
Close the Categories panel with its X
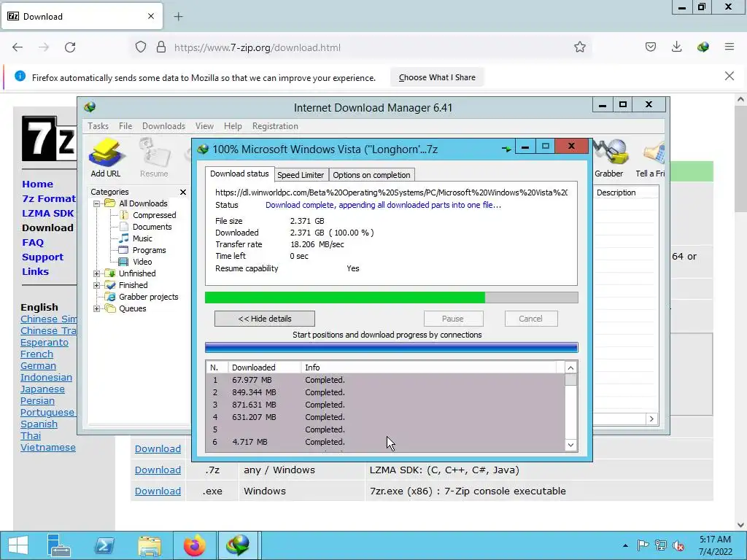coord(183,192)
